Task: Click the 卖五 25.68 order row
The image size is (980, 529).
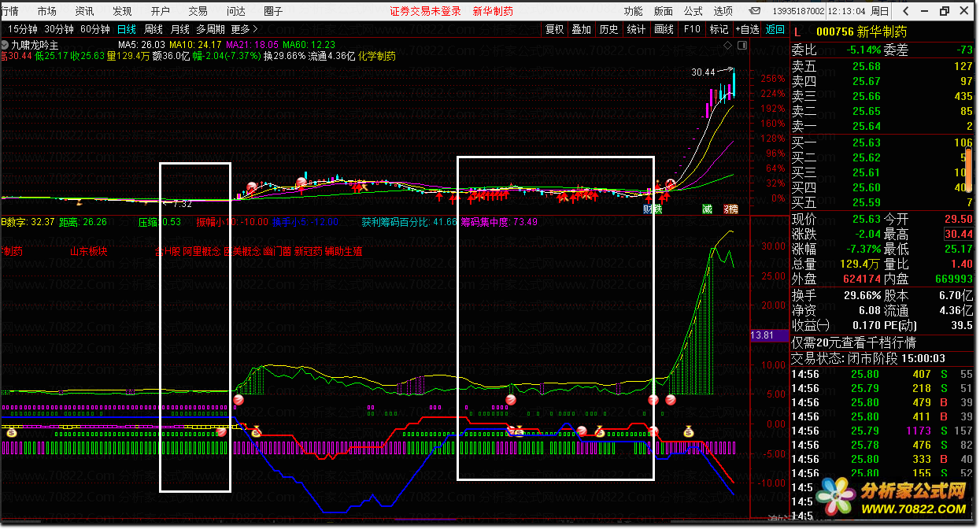Action: [x=882, y=67]
